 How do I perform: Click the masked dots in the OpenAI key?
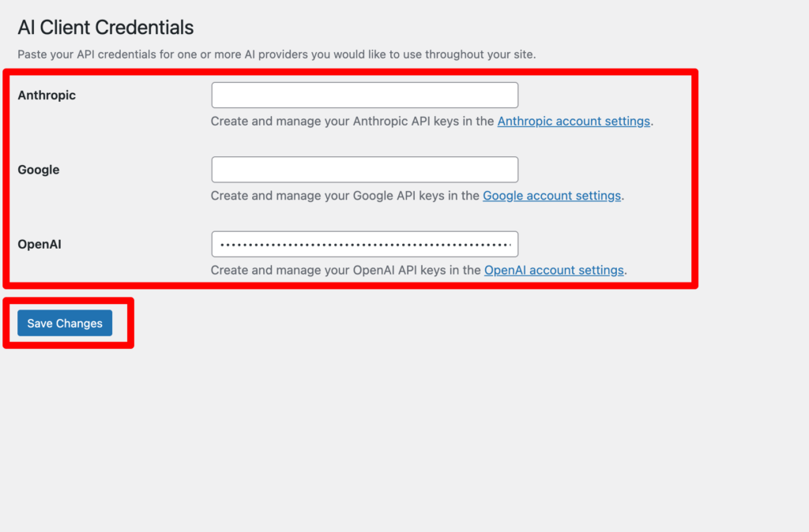coord(365,245)
